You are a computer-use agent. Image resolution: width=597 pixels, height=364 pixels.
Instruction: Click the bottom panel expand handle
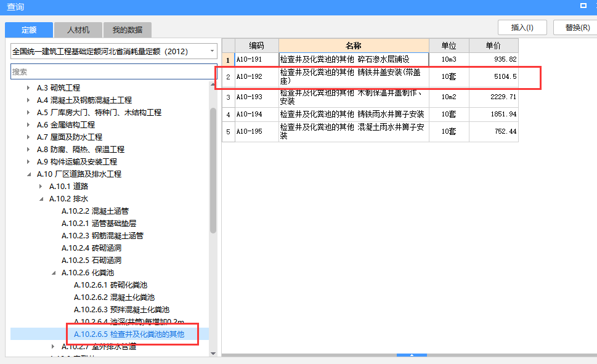pyautogui.click(x=412, y=355)
